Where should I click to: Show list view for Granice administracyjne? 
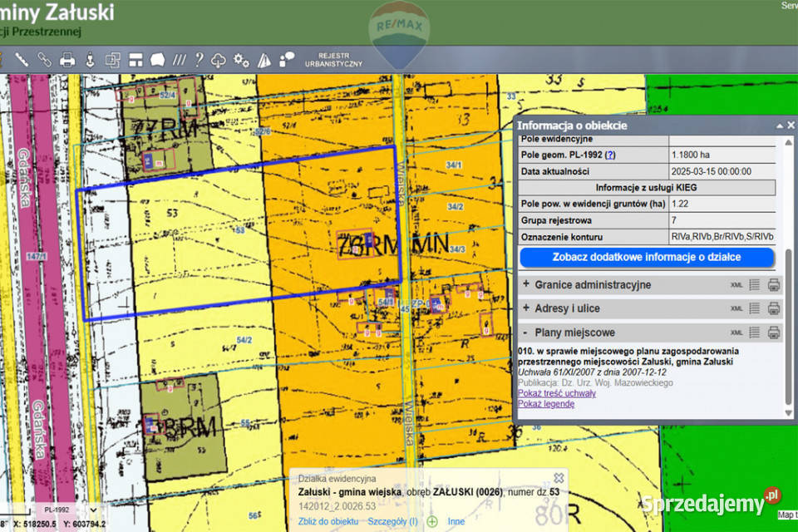754,284
